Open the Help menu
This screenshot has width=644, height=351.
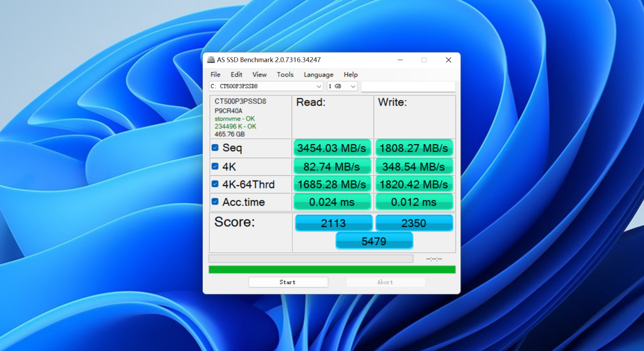(351, 75)
